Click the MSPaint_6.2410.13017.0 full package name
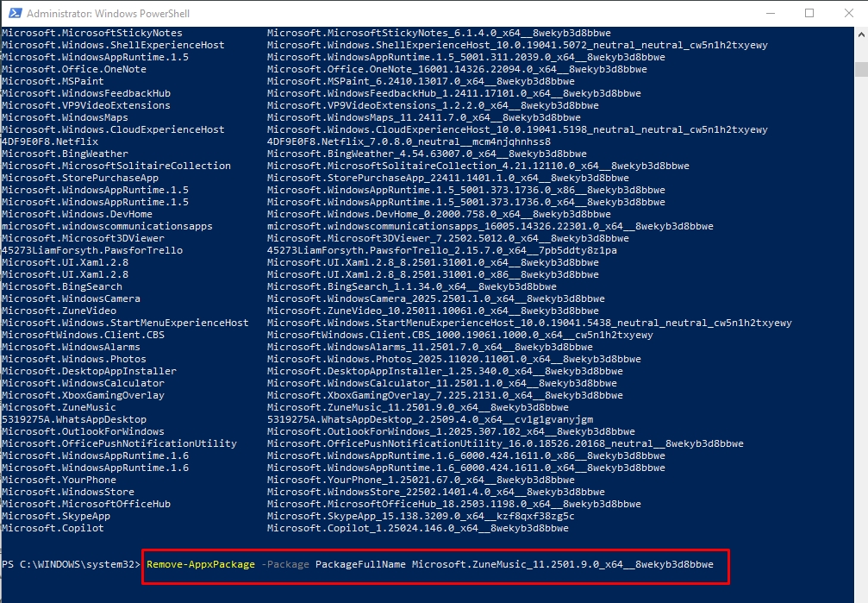The height and width of the screenshot is (603, 868). coord(421,81)
